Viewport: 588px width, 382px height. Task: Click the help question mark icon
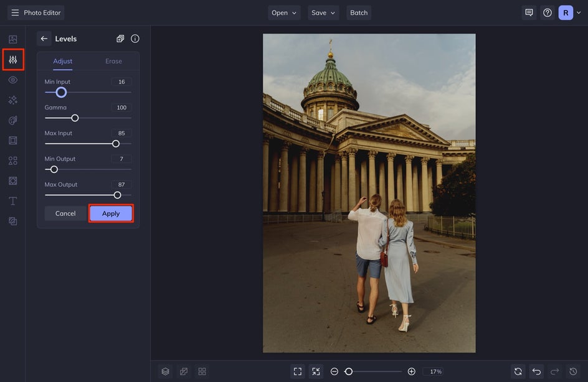tap(547, 12)
